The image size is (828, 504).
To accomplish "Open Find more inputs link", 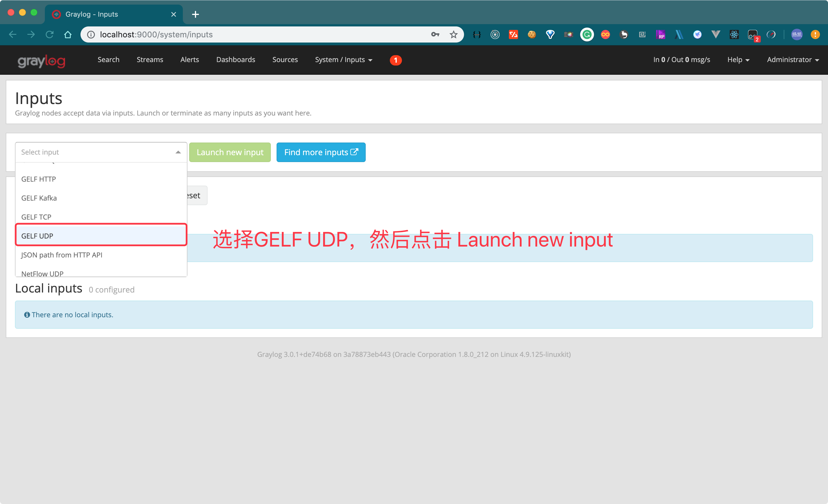I will (x=321, y=153).
